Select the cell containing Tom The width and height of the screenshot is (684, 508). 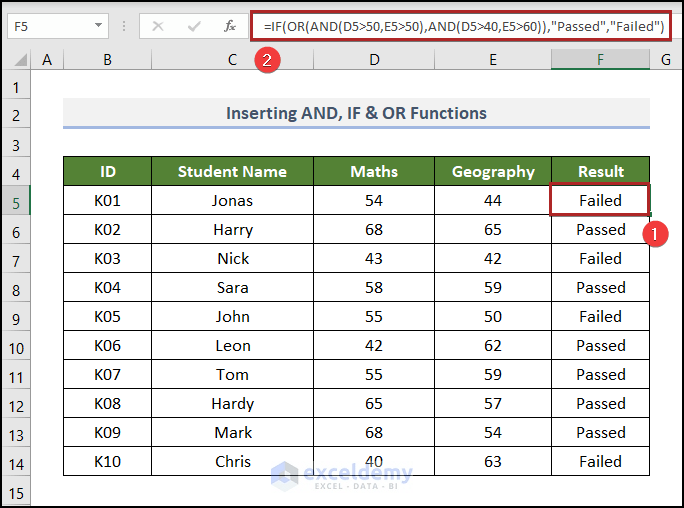(232, 375)
